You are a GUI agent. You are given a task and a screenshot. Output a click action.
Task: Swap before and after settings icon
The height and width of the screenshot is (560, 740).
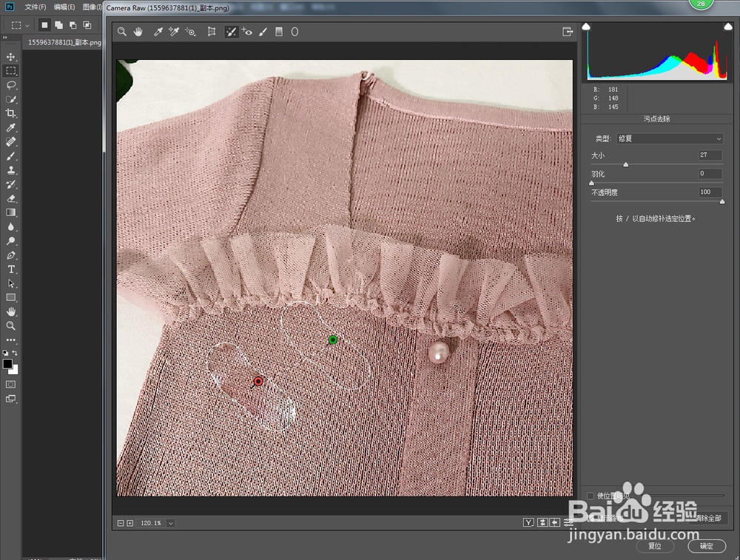click(542, 522)
